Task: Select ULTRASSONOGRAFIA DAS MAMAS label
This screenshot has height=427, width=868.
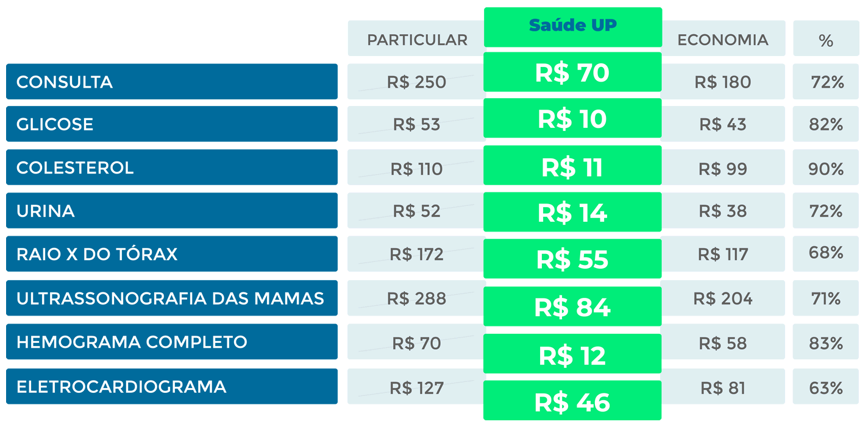Action: (x=171, y=298)
